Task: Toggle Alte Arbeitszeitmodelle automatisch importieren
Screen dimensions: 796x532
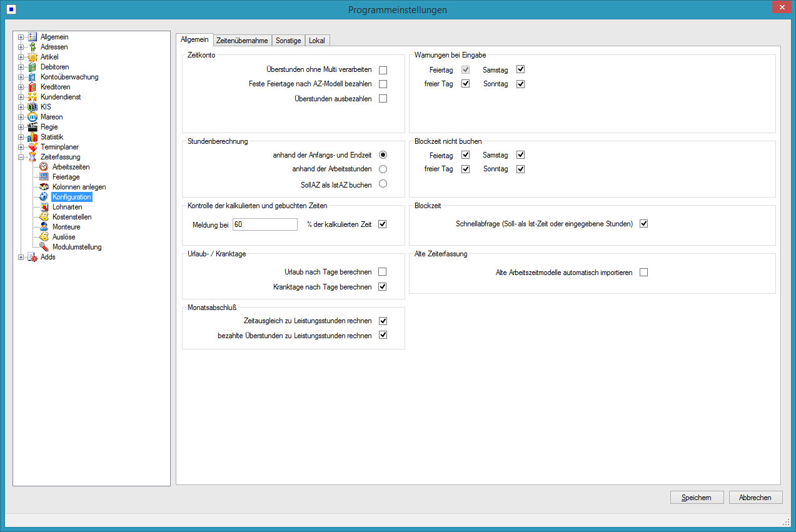Action: click(643, 273)
